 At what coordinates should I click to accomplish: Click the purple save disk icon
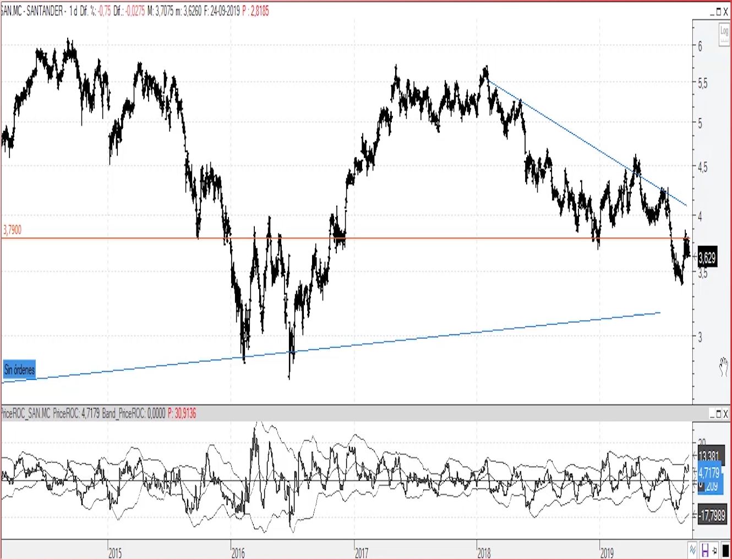click(x=704, y=550)
